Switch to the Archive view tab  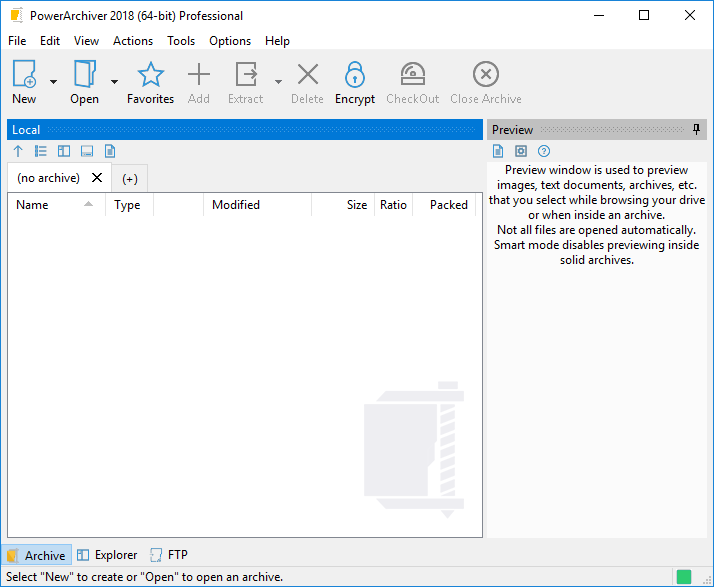tap(37, 555)
